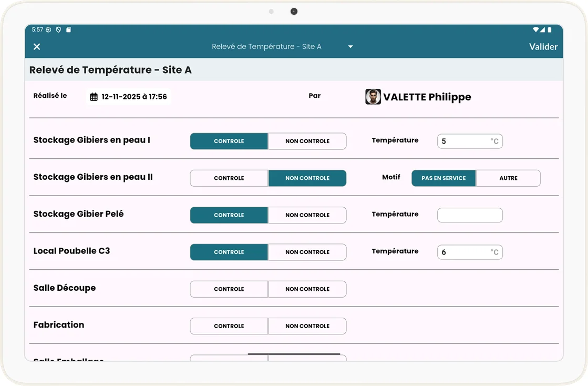Set Fabrication to CONTROLE
This screenshot has height=386, width=588.
(x=229, y=326)
